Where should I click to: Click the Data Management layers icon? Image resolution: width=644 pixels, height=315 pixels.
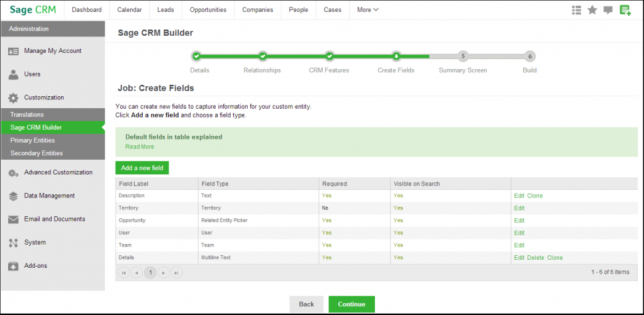pos(14,196)
